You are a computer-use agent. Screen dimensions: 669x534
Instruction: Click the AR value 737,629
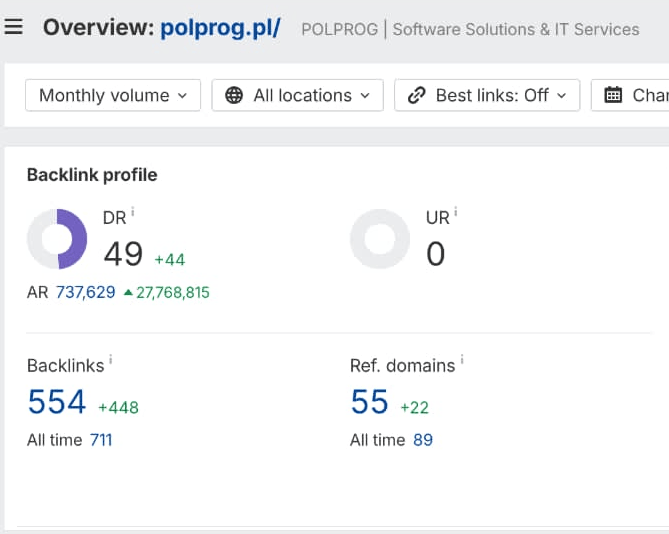(x=86, y=293)
